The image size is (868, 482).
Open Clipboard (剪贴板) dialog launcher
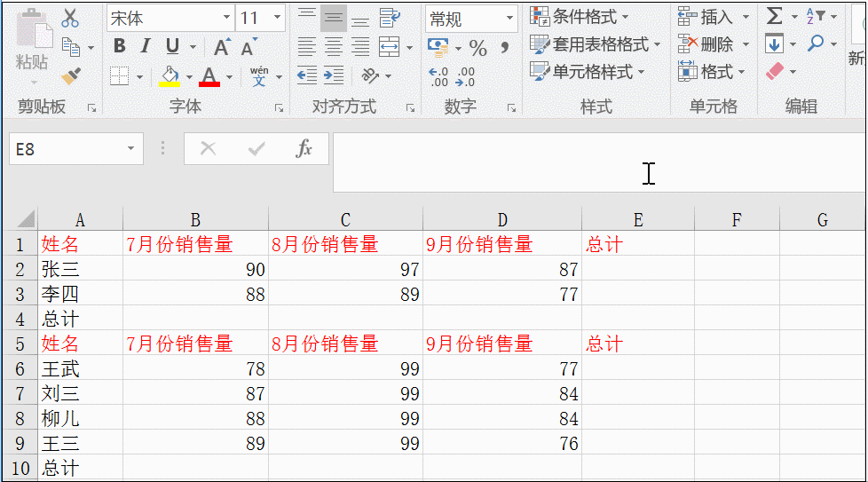pyautogui.click(x=92, y=108)
